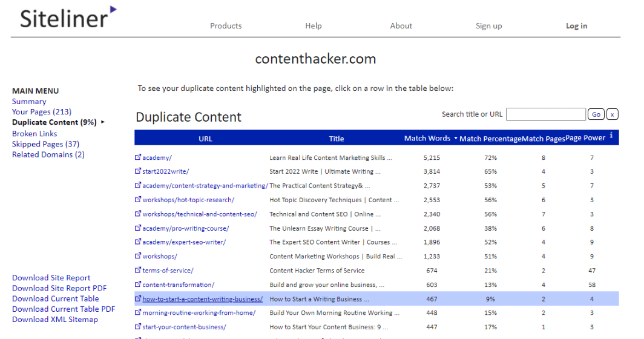
Task: Open the Help menu
Action: click(314, 26)
